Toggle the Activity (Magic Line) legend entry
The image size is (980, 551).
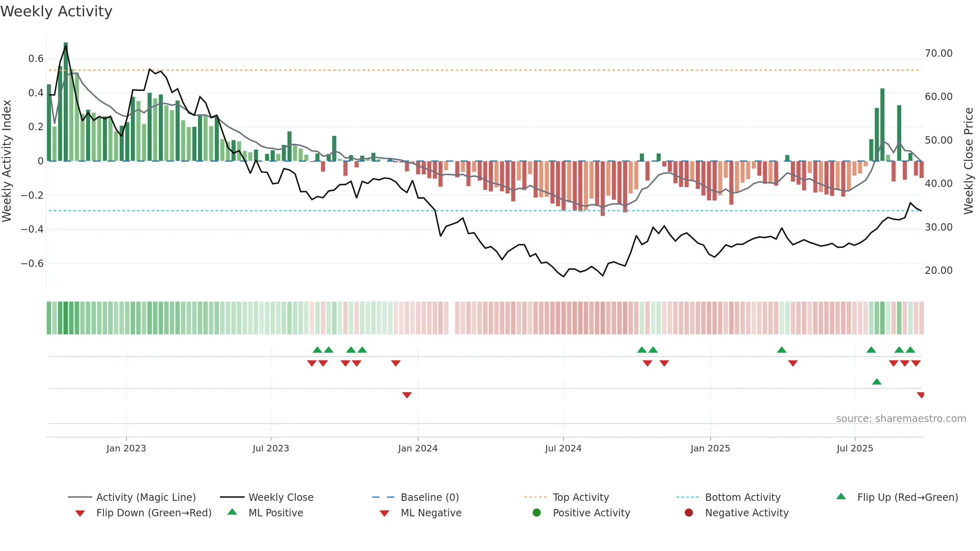[132, 497]
